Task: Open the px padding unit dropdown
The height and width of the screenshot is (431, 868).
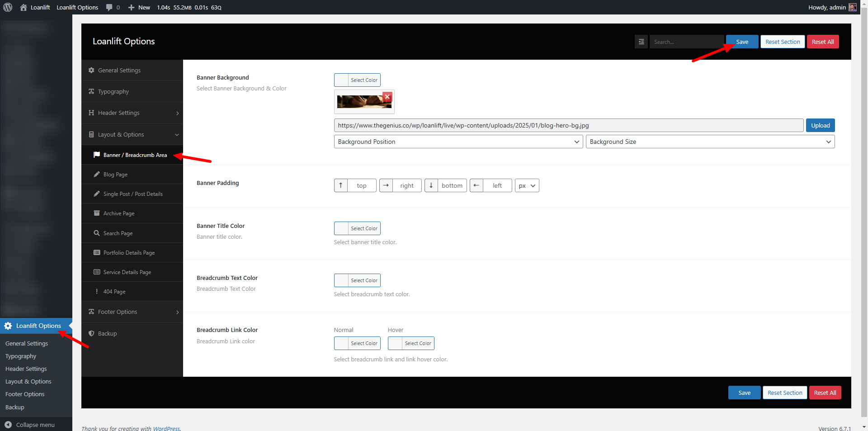Action: point(527,185)
